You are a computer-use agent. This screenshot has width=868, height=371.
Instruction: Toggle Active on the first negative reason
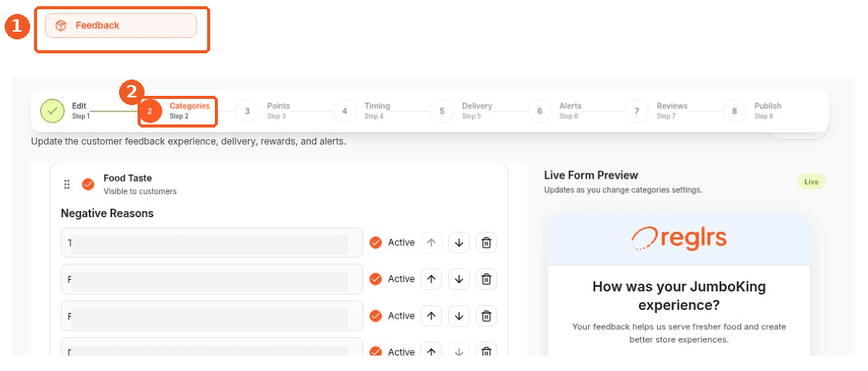(376, 243)
